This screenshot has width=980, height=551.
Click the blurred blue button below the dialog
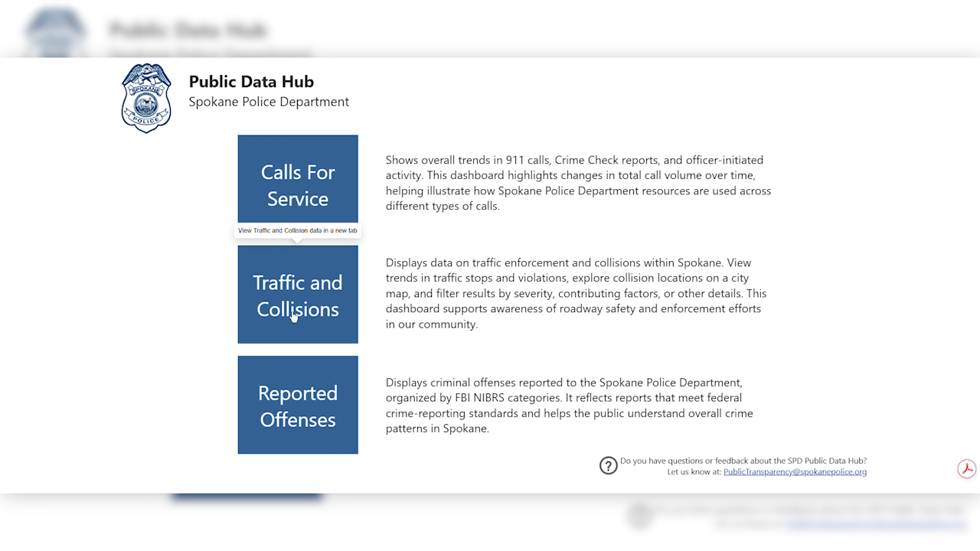247,497
